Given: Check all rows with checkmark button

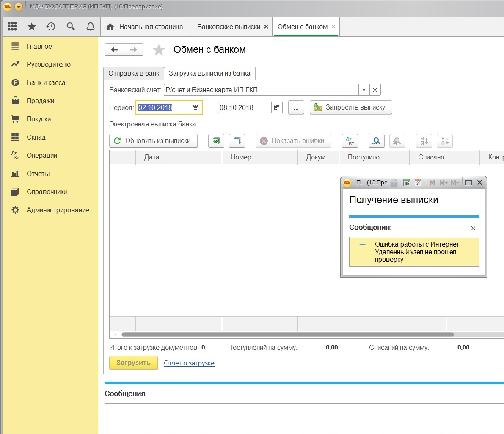Looking at the screenshot, I should point(216,141).
